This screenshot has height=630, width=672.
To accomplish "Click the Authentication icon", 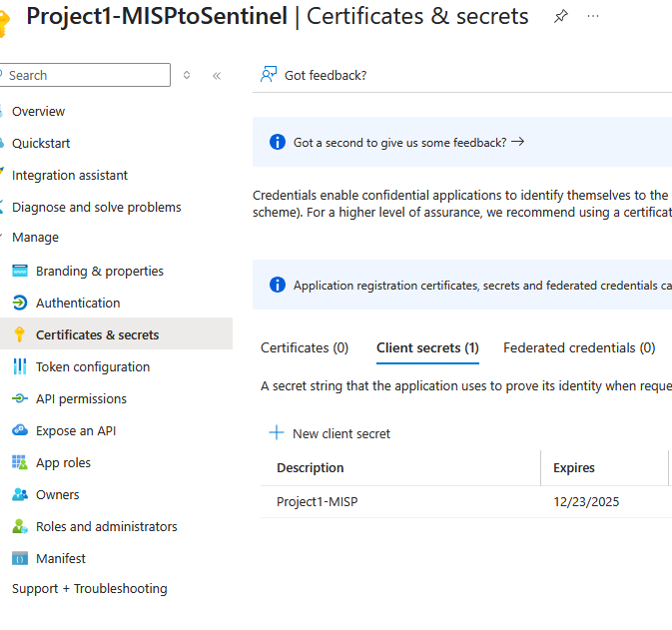I will (x=20, y=303).
